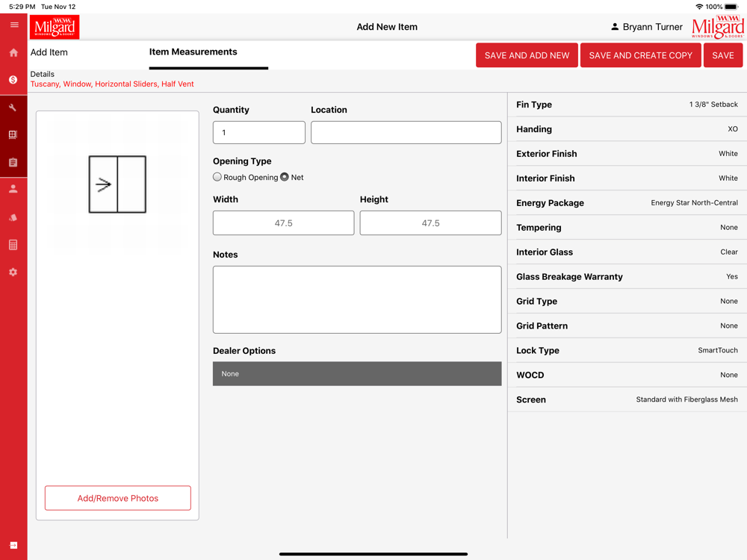Focus the Width measurement field

(x=283, y=223)
